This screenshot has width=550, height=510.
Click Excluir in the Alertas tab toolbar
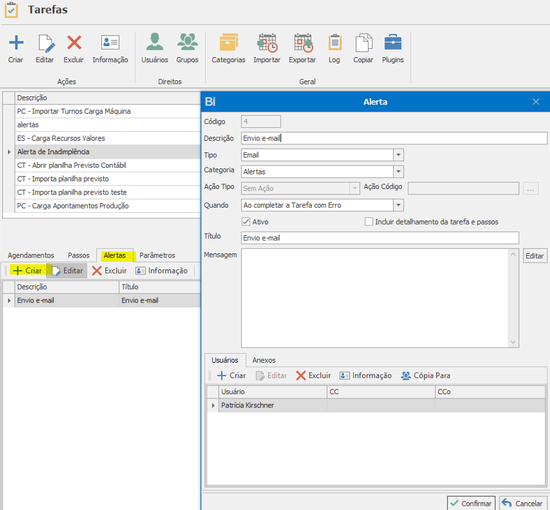point(109,270)
